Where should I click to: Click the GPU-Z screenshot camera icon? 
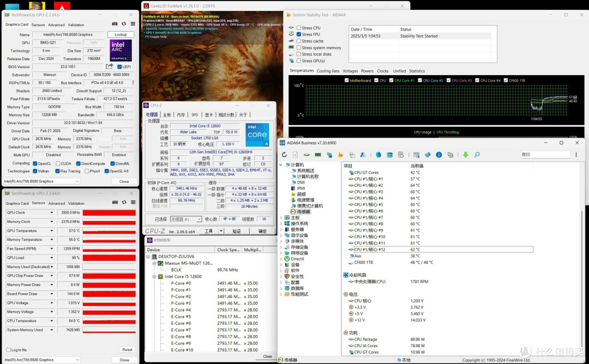(115, 23)
